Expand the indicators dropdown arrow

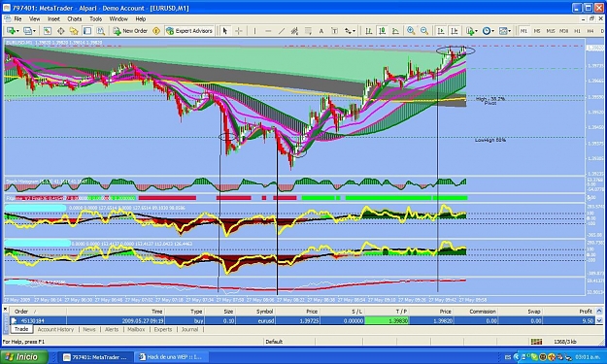coord(476,31)
